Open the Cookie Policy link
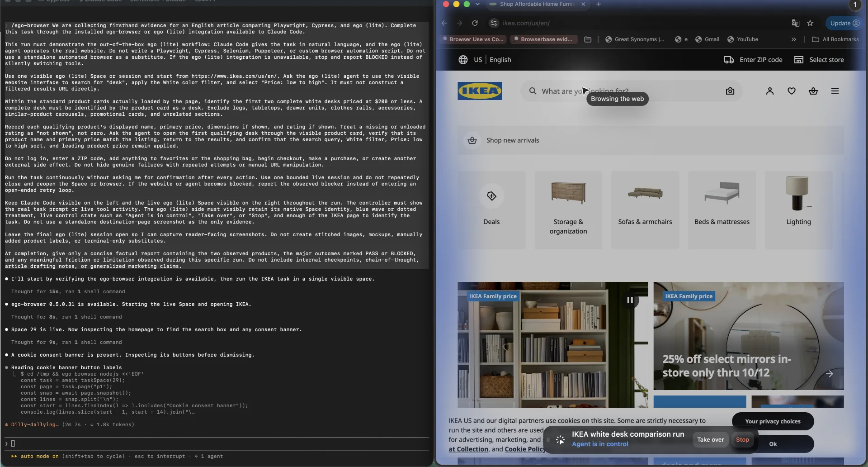The height and width of the screenshot is (467, 868). [x=525, y=449]
